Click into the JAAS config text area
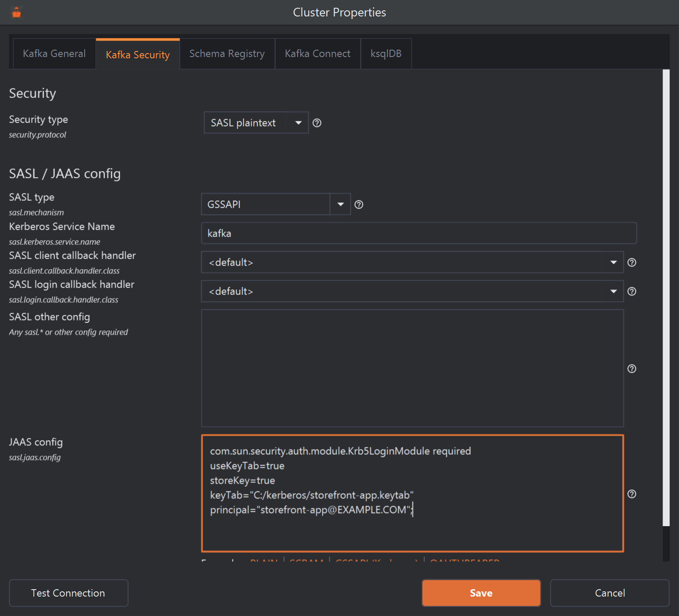679x616 pixels. pyautogui.click(x=412, y=493)
